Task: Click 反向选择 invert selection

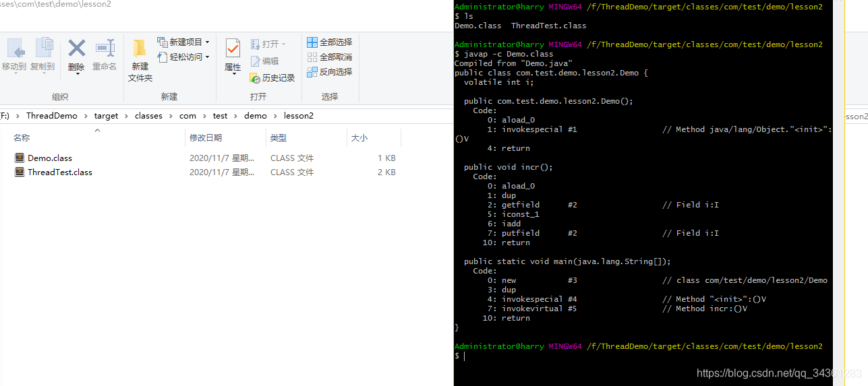Action: 330,72
